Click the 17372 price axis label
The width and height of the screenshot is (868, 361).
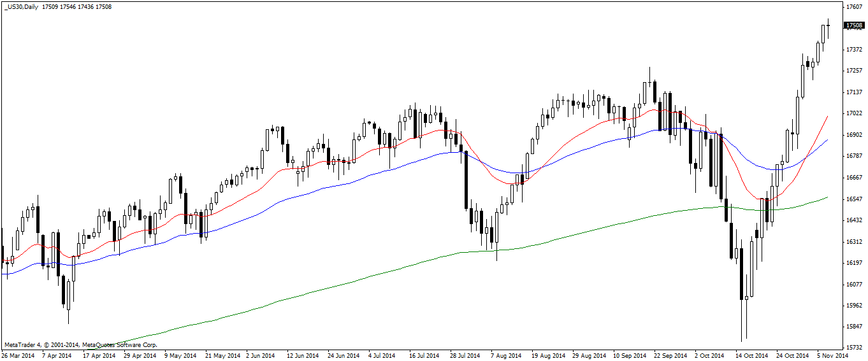coord(854,50)
